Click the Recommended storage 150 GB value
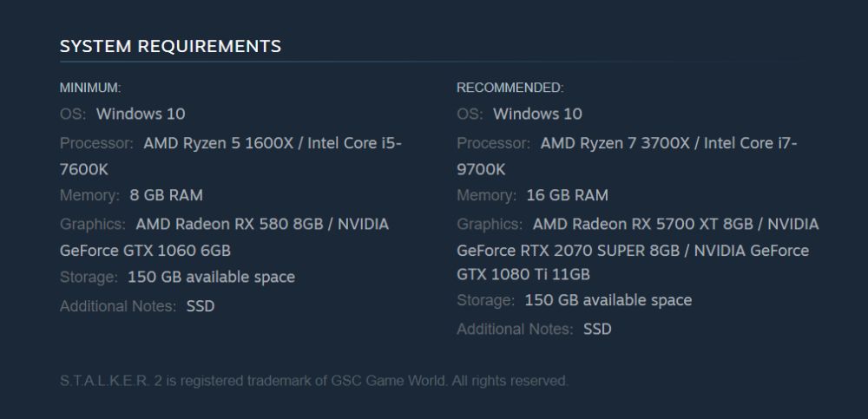The width and height of the screenshot is (868, 419). coord(608,300)
